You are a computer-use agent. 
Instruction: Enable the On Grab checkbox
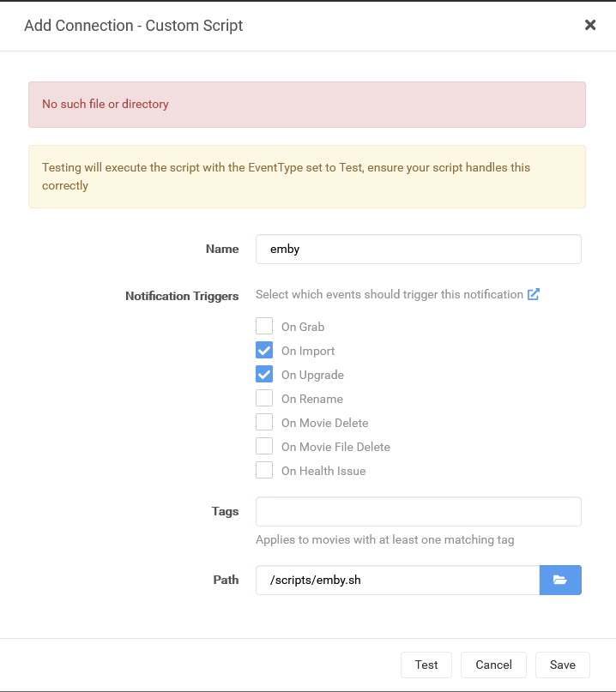point(264,326)
